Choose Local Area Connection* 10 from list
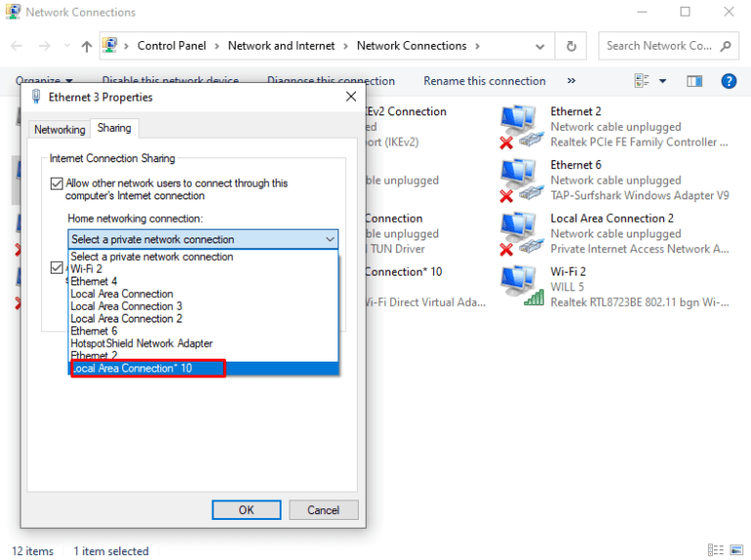Viewport: 751px width, 560px height. (147, 368)
